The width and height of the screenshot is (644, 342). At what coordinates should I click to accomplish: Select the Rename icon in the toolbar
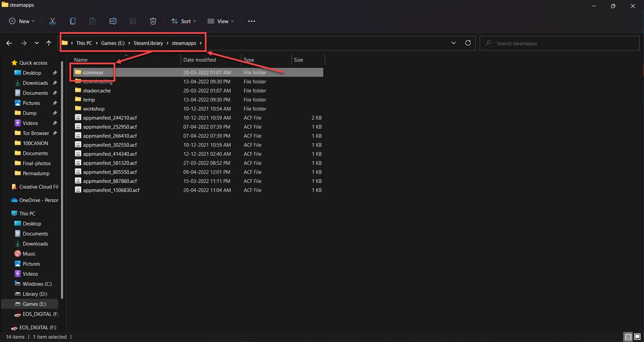click(113, 21)
